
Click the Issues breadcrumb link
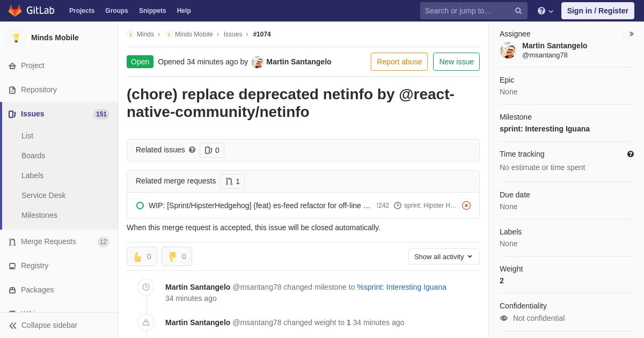click(x=233, y=34)
